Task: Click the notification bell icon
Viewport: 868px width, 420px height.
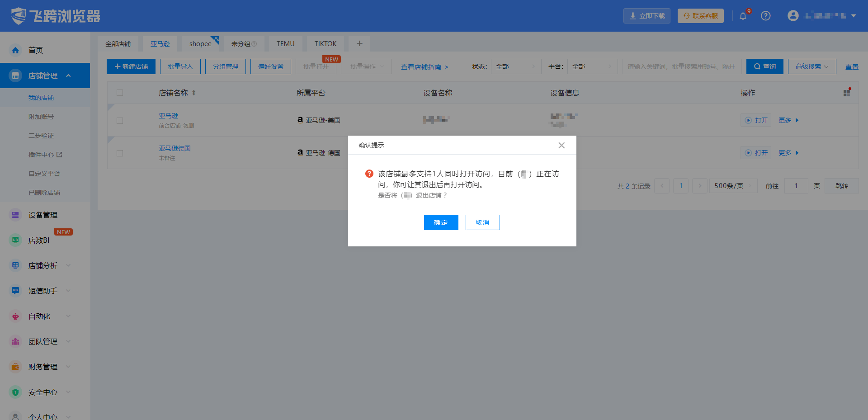Action: point(743,16)
